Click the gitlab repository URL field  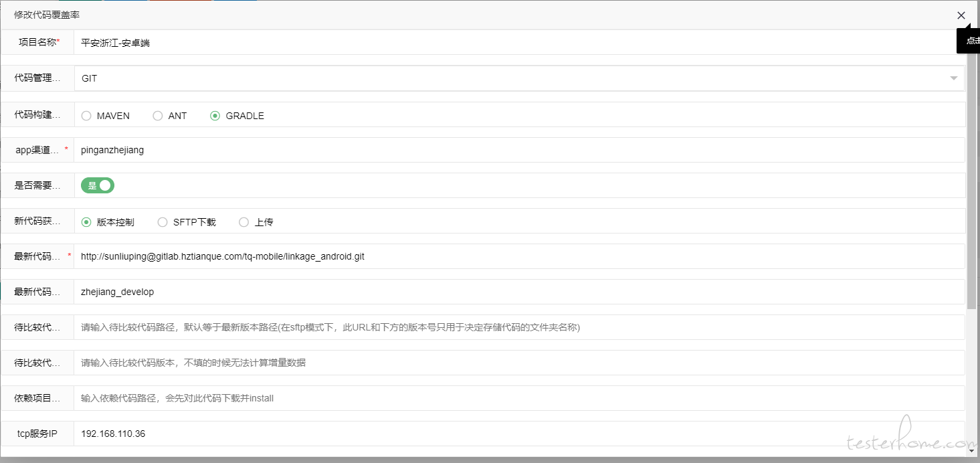(519, 256)
